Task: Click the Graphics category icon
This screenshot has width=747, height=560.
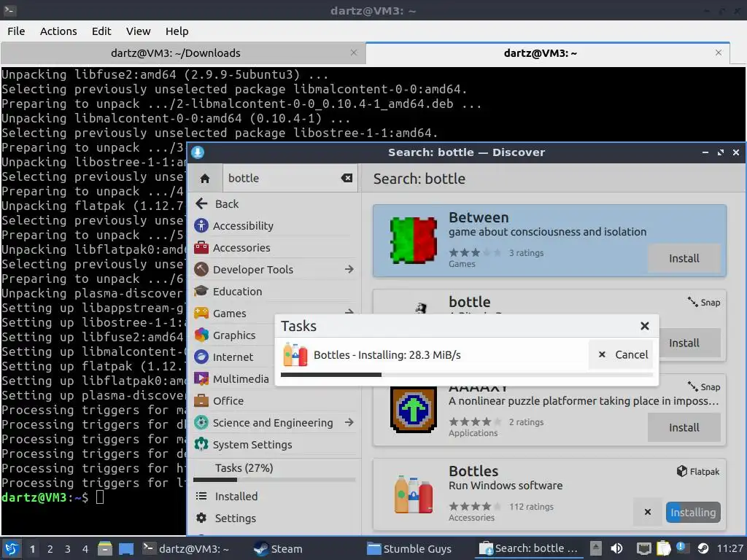Action: 201,335
